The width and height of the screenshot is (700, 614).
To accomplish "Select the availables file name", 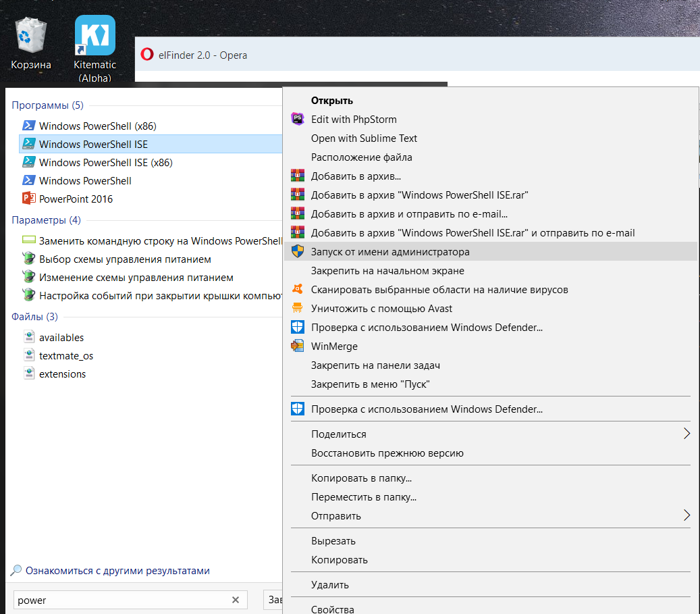I will (61, 337).
